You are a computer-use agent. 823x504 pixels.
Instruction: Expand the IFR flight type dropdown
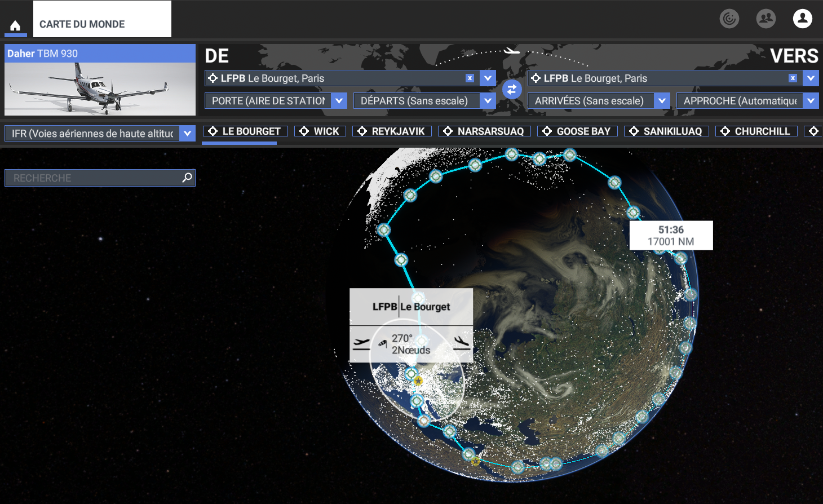(187, 134)
